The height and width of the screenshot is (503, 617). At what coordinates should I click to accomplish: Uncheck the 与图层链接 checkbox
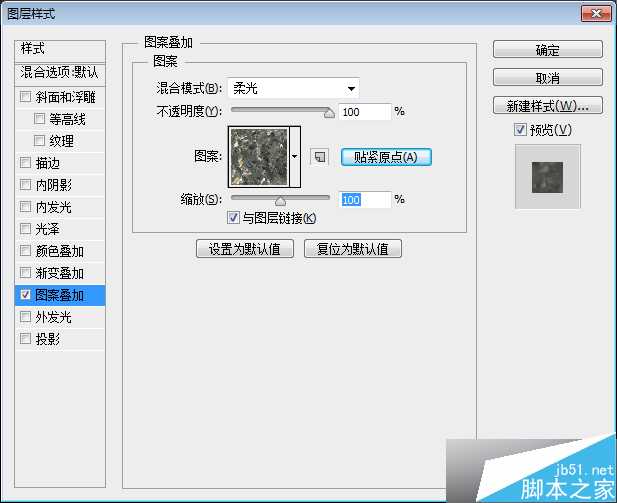click(233, 218)
